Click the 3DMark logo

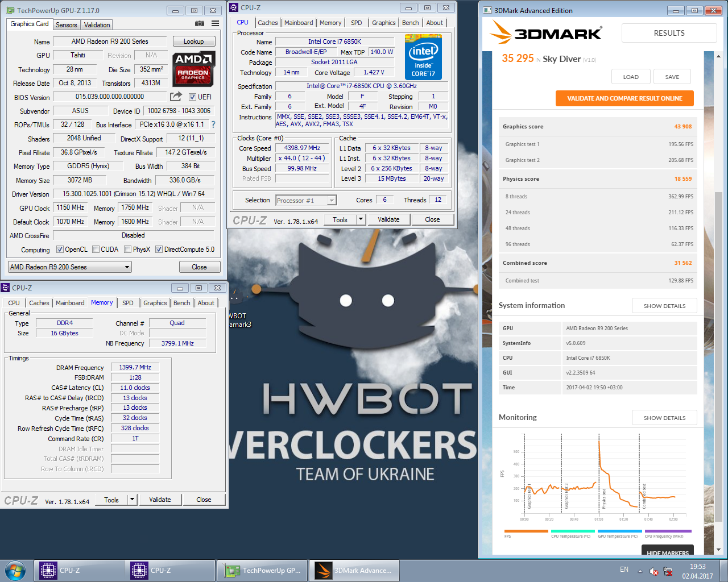547,32
